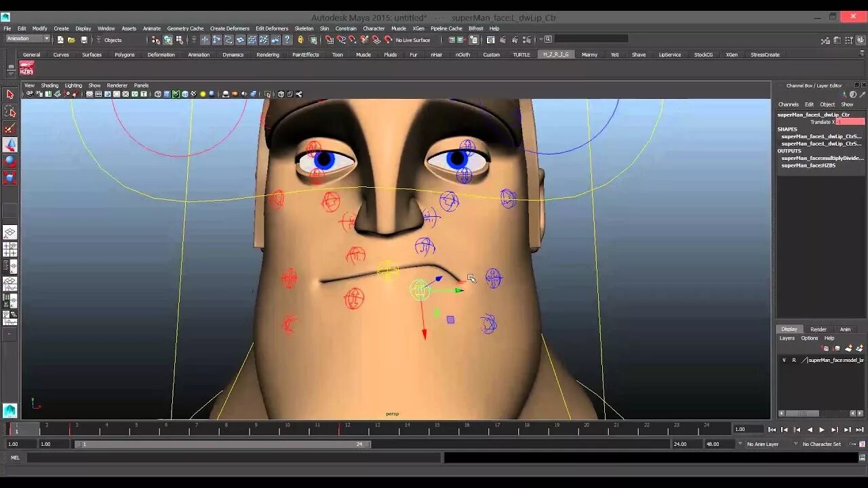Screen dimensions: 868x488
Task: Toggle textured checker display icon
Action: point(193,94)
